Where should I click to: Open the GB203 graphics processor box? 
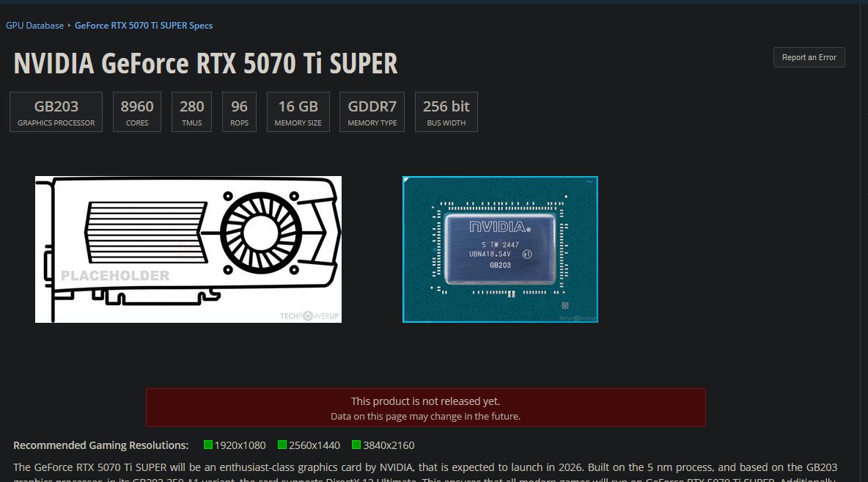point(56,112)
